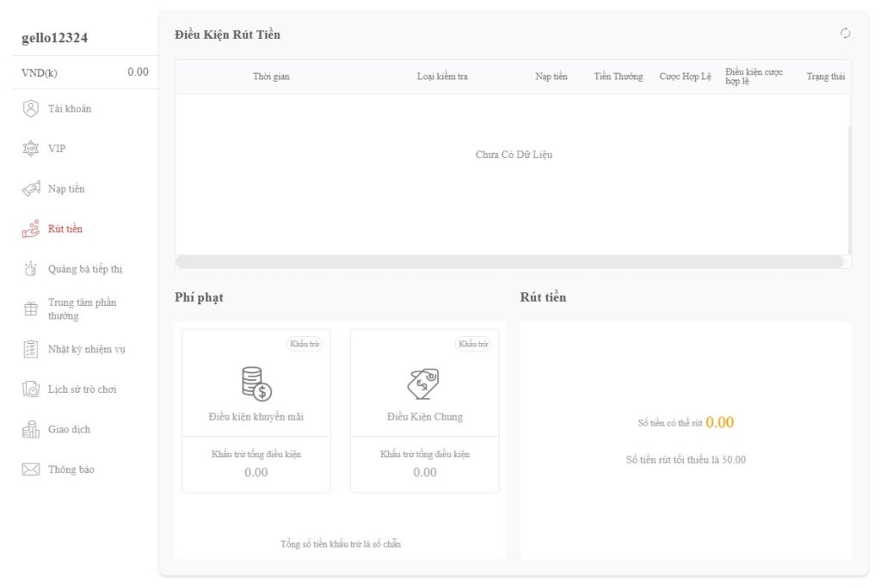Open the Giao dịch menu item

pyautogui.click(x=69, y=429)
